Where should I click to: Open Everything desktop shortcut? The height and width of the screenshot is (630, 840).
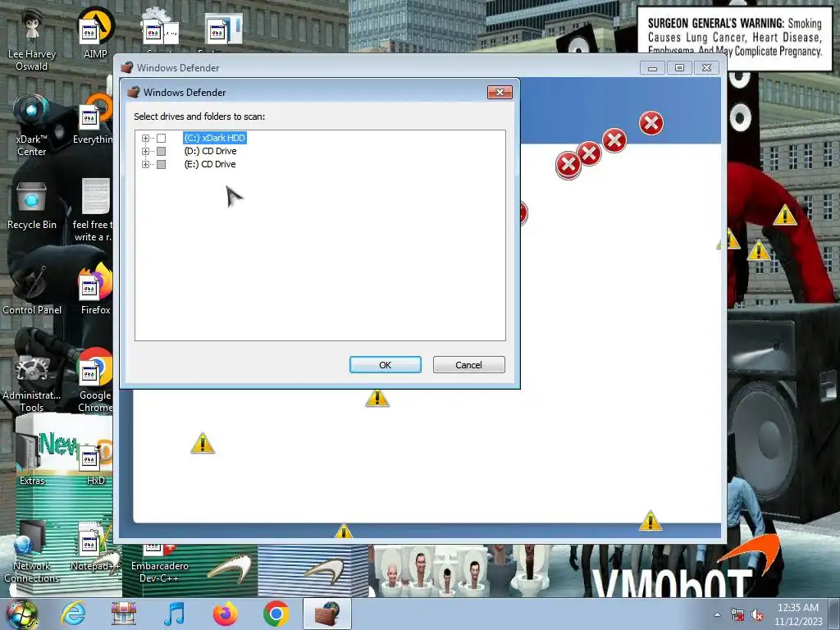(x=94, y=121)
